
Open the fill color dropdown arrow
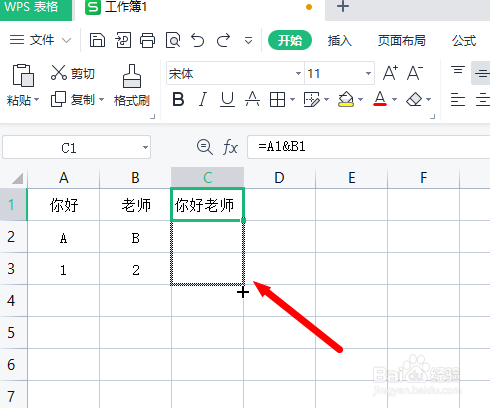tap(360, 99)
